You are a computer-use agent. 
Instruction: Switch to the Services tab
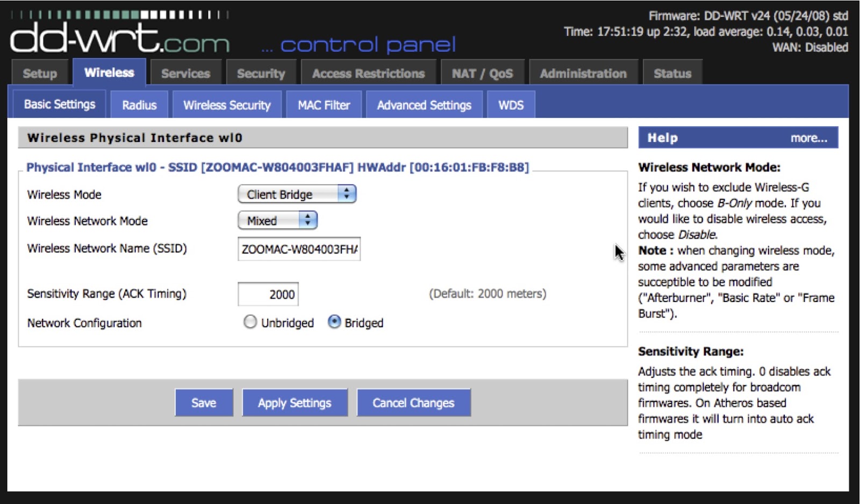pos(185,74)
